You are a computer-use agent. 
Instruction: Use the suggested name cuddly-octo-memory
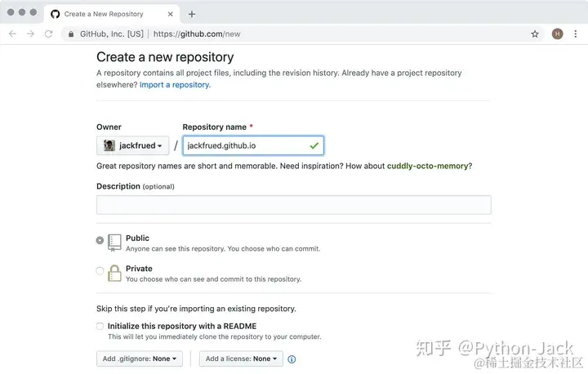point(427,166)
